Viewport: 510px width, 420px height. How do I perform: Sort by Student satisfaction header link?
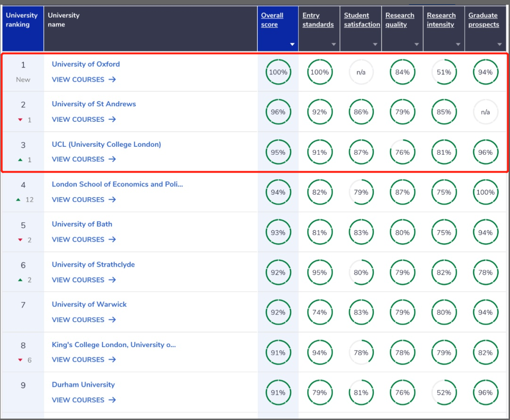click(362, 20)
